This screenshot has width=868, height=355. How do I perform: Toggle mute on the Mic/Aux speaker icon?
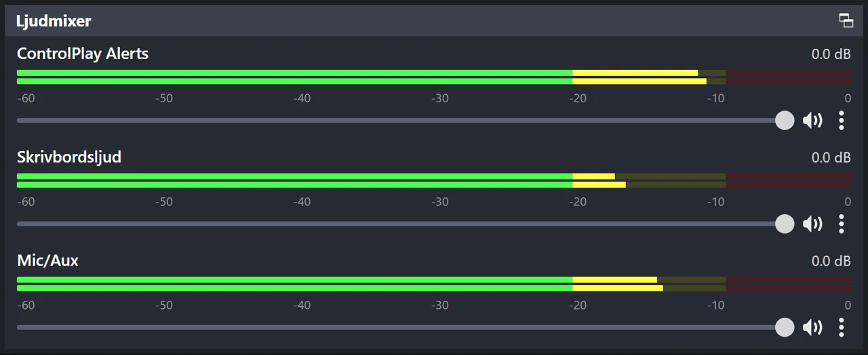(x=812, y=327)
